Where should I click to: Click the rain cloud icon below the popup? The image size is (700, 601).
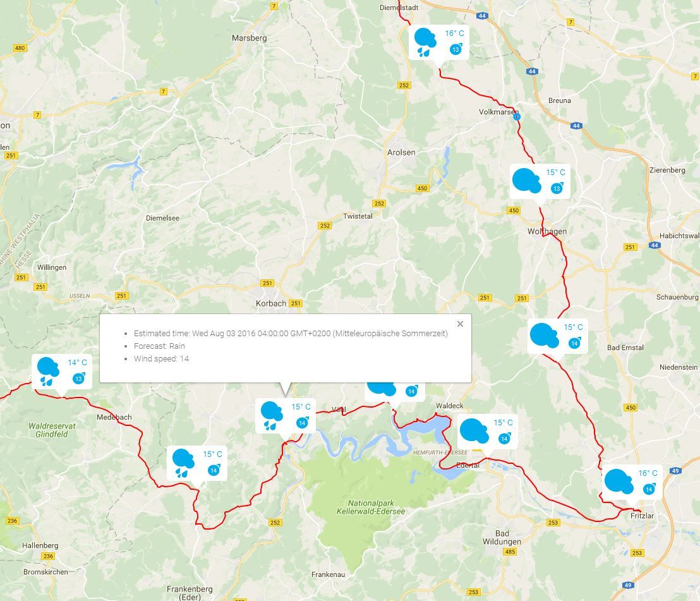pos(272,416)
